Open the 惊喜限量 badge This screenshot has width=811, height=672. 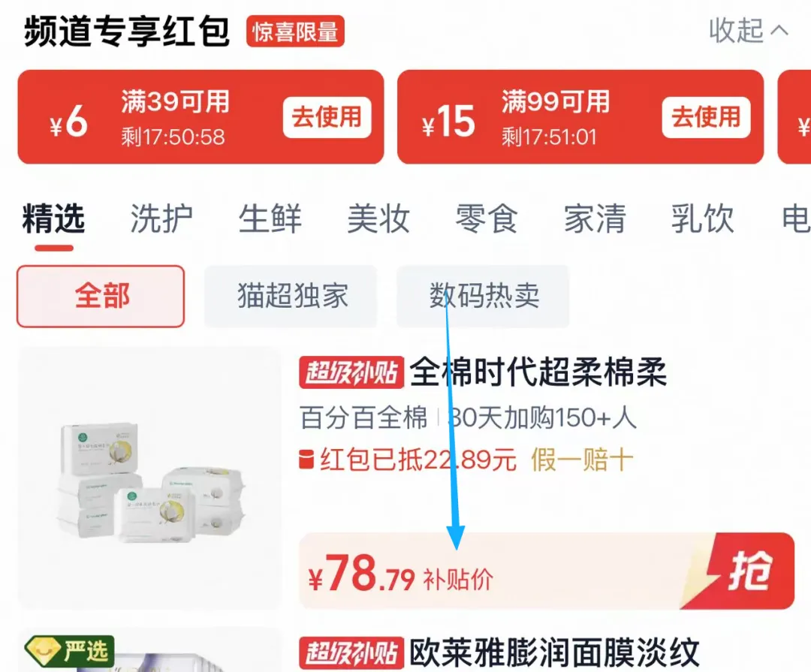point(295,32)
